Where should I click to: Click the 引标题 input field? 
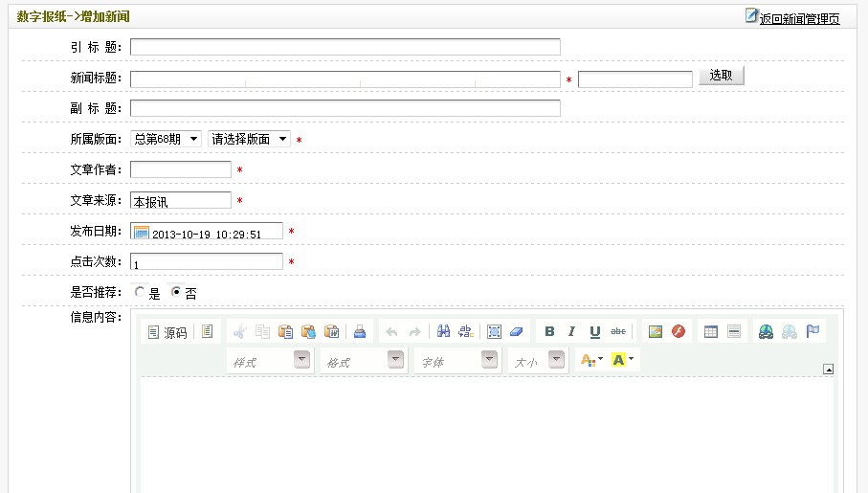[345, 47]
